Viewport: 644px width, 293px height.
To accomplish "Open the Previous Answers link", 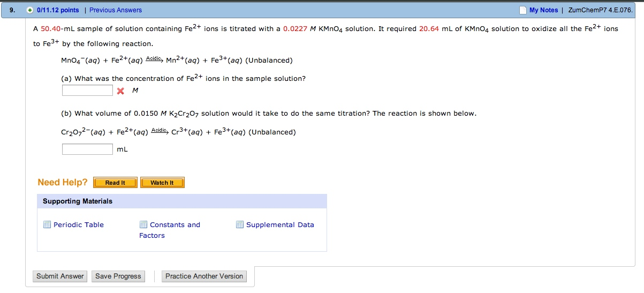I will pyautogui.click(x=116, y=10).
